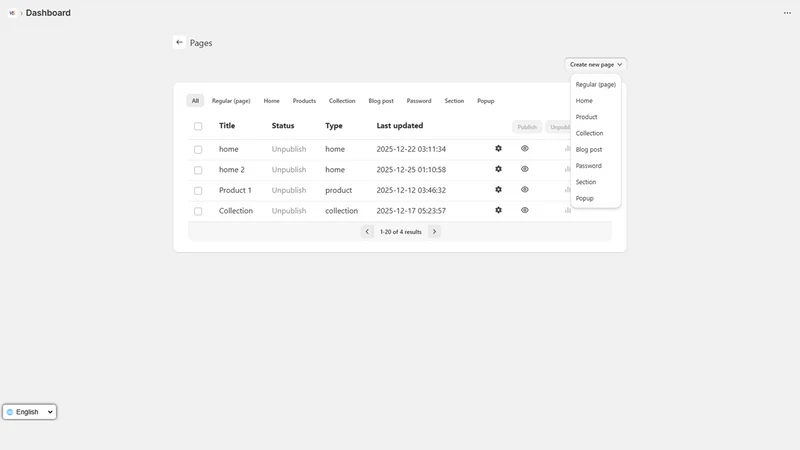Screen dimensions: 800x450
Task: Switch to the Products filter tab
Action: point(304,101)
